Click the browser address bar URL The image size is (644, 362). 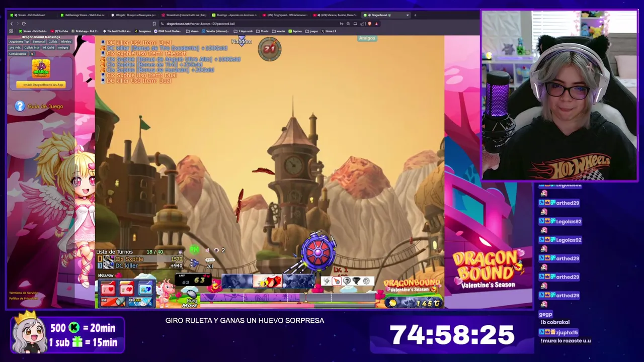pos(200,24)
